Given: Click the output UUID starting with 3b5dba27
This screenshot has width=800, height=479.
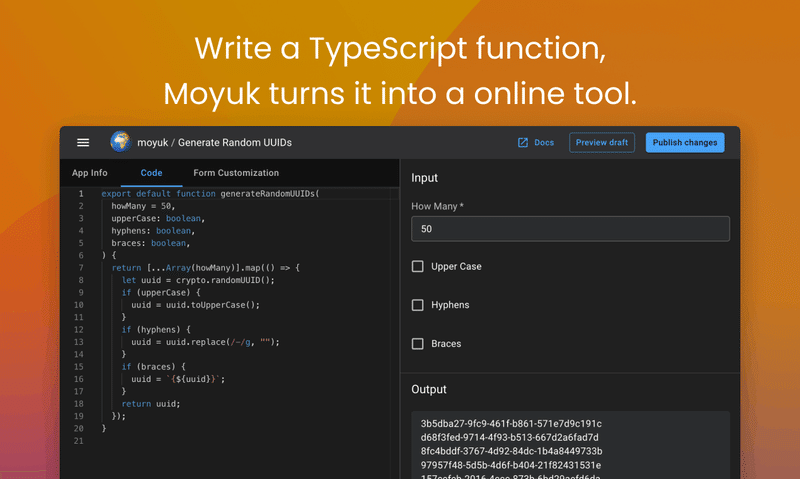Looking at the screenshot, I should [x=511, y=424].
